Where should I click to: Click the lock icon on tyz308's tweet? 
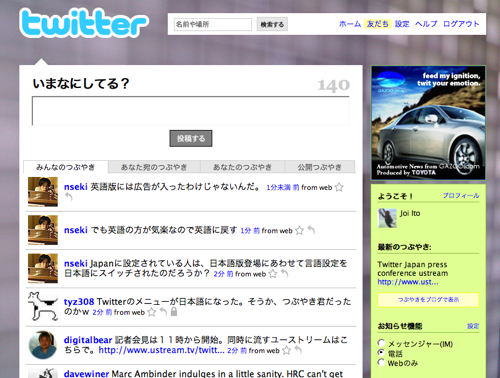pos(174,312)
